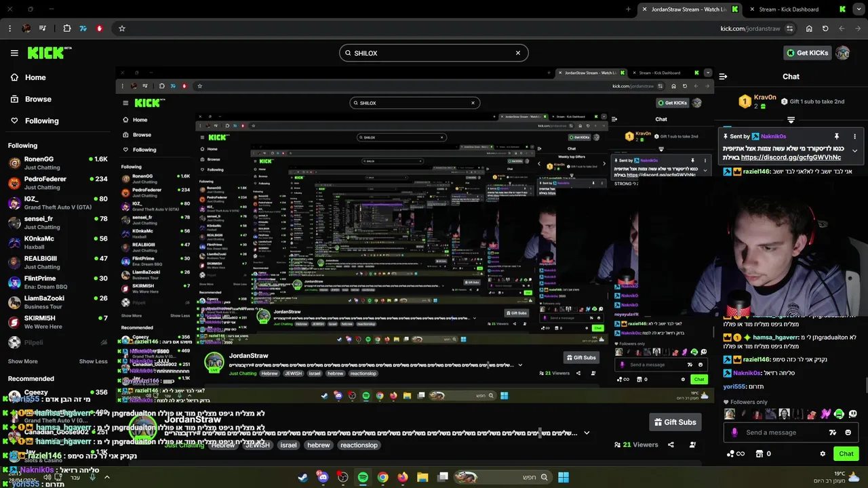Click the Get KICKs button in the outer header

[807, 53]
